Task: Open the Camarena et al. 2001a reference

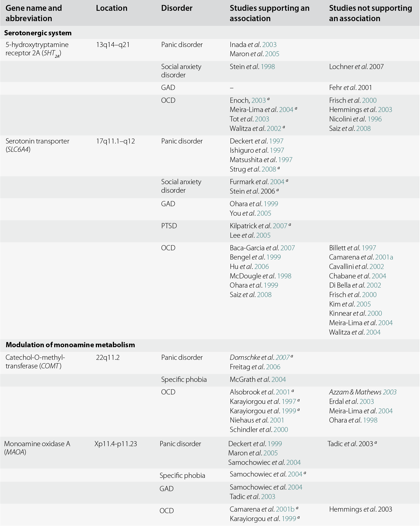Action: (x=384, y=257)
